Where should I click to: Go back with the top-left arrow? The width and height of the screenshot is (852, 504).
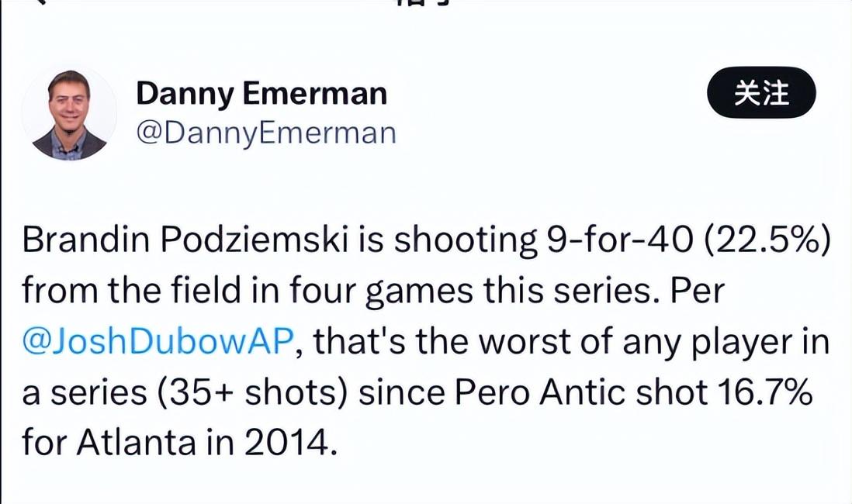click(39, 3)
